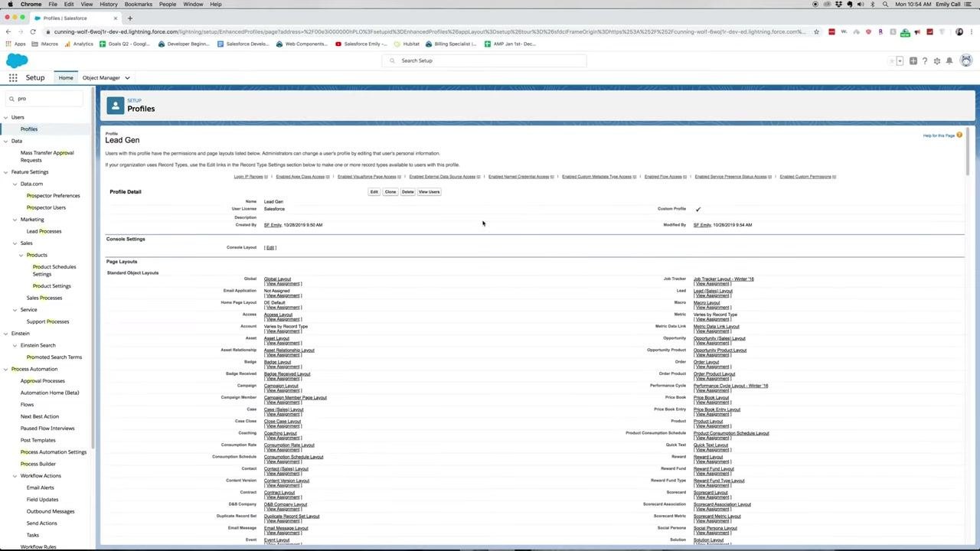980x551 pixels.
Task: Open the Console Layout Edit link
Action: pos(270,248)
